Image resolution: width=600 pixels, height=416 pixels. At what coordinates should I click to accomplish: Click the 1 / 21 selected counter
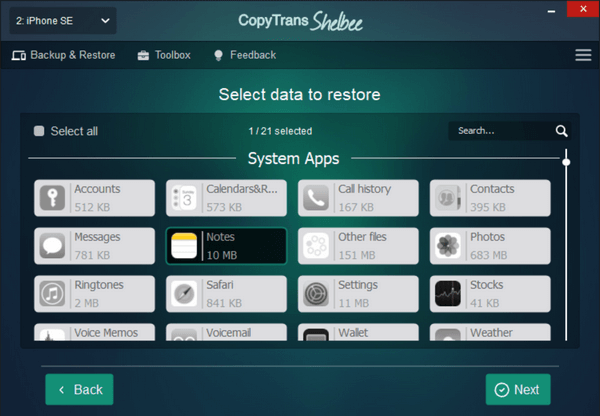coord(280,131)
